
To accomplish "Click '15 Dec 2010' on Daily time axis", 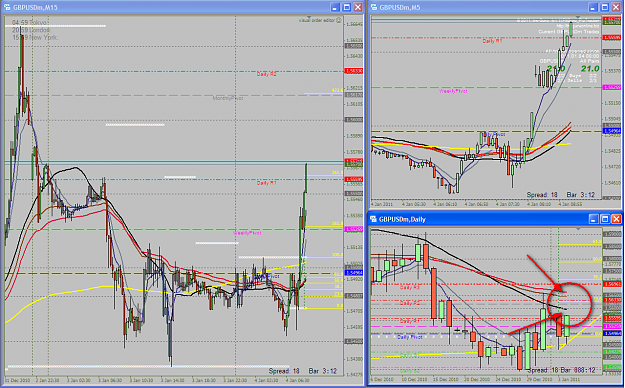I will pyautogui.click(x=445, y=380).
